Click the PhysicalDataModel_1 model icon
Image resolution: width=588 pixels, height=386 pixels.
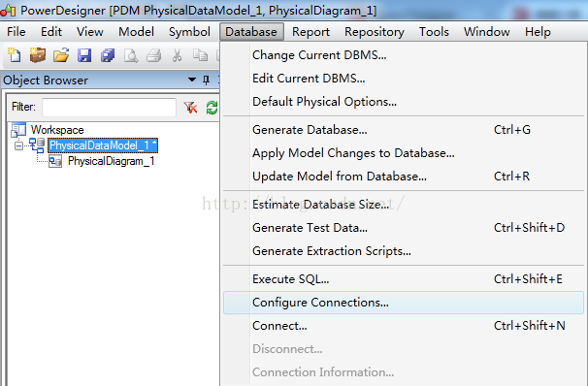(37, 145)
